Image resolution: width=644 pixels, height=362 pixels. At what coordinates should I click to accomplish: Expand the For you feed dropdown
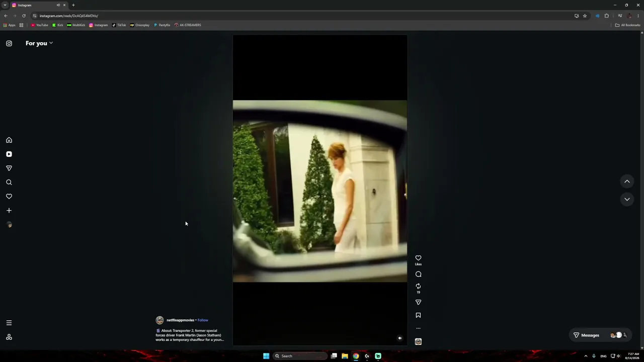[x=39, y=43]
